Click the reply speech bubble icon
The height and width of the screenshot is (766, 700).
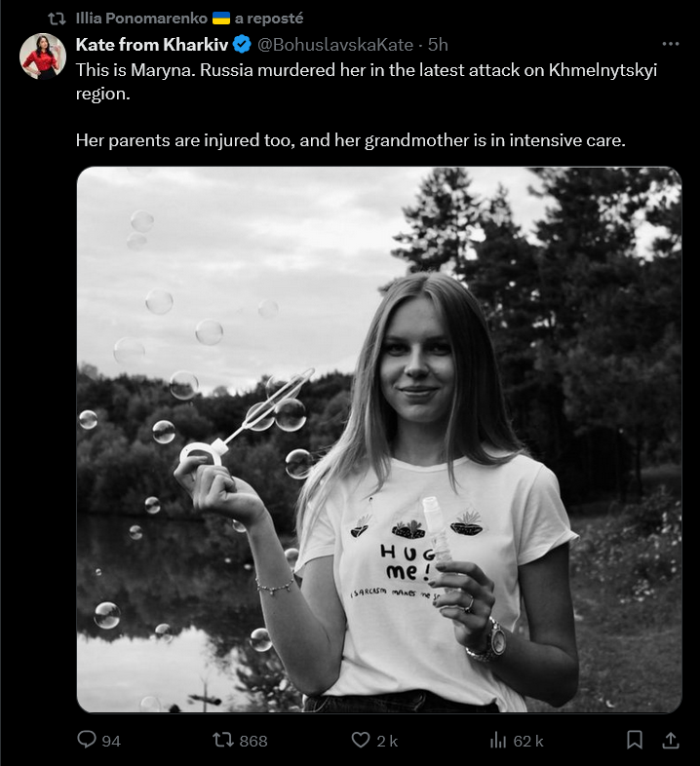[x=87, y=741]
